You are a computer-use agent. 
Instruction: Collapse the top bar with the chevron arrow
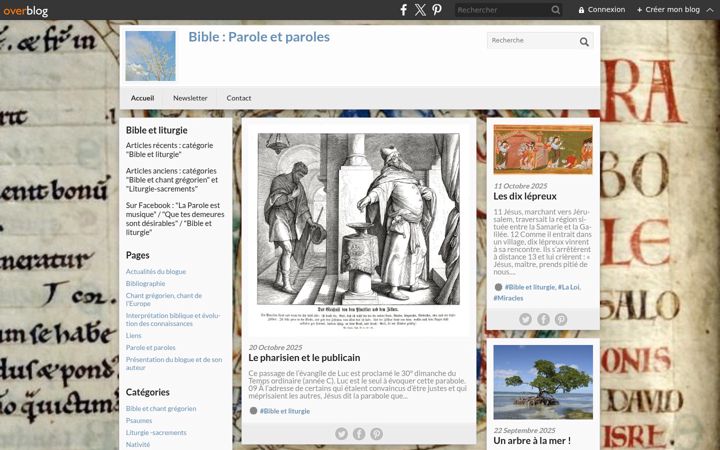tap(710, 10)
